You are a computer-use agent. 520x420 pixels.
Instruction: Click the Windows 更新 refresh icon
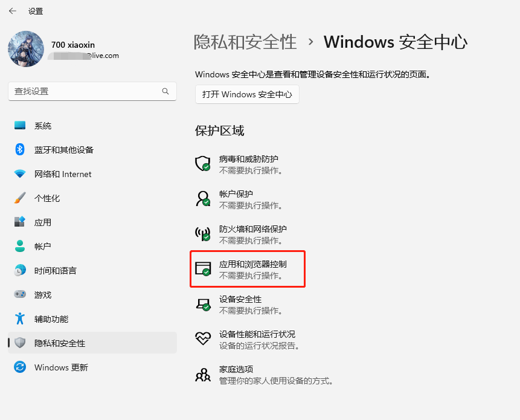(20, 367)
